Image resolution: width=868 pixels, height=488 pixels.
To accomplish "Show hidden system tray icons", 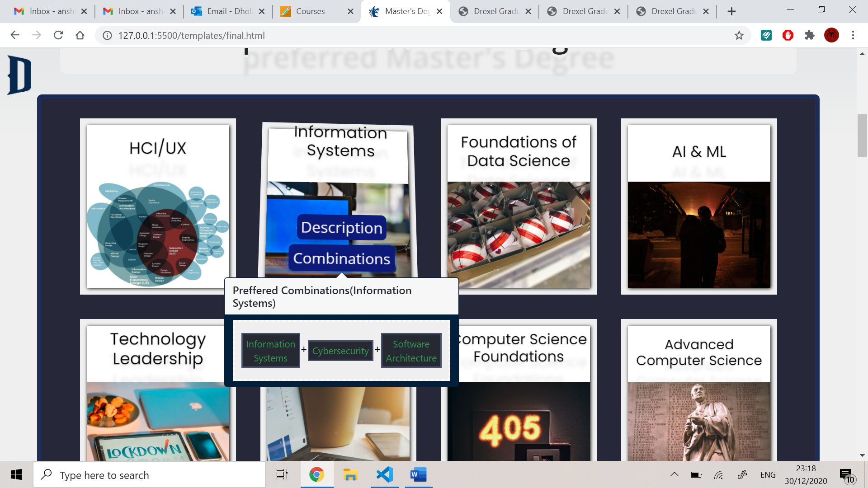I will [x=674, y=474].
